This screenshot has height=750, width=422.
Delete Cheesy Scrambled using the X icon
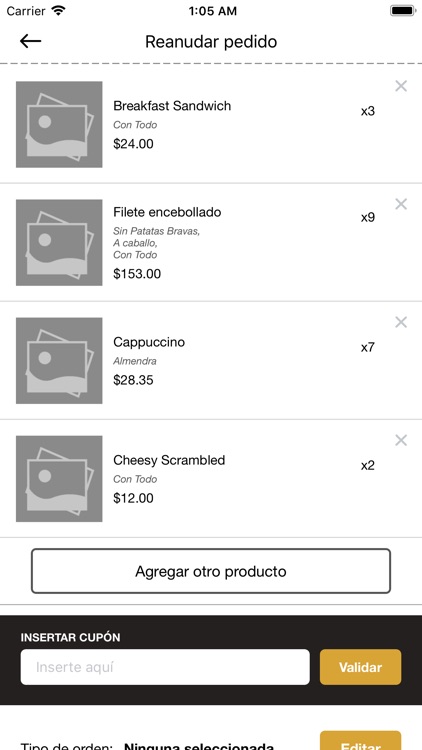[401, 441]
